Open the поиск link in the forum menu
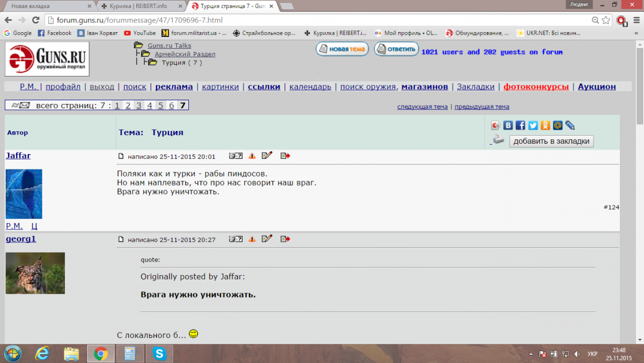Screen dimensions: 644x363 [x=135, y=87]
